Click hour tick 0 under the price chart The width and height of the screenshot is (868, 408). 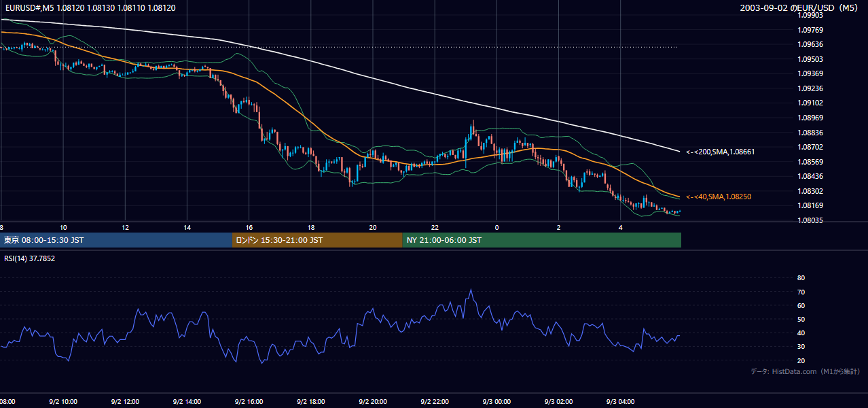point(496,227)
